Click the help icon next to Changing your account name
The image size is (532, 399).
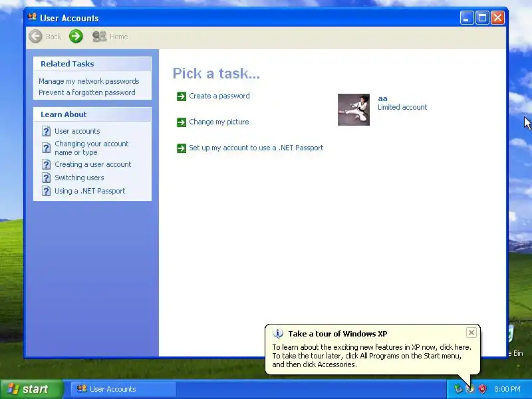click(x=46, y=148)
